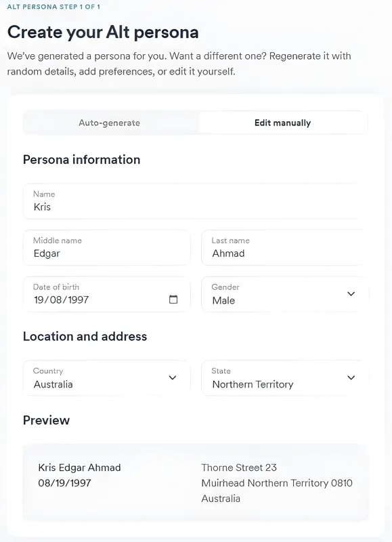This screenshot has height=542, width=392.
Task: Select the Middle name field showing Edgar
Action: point(106,248)
